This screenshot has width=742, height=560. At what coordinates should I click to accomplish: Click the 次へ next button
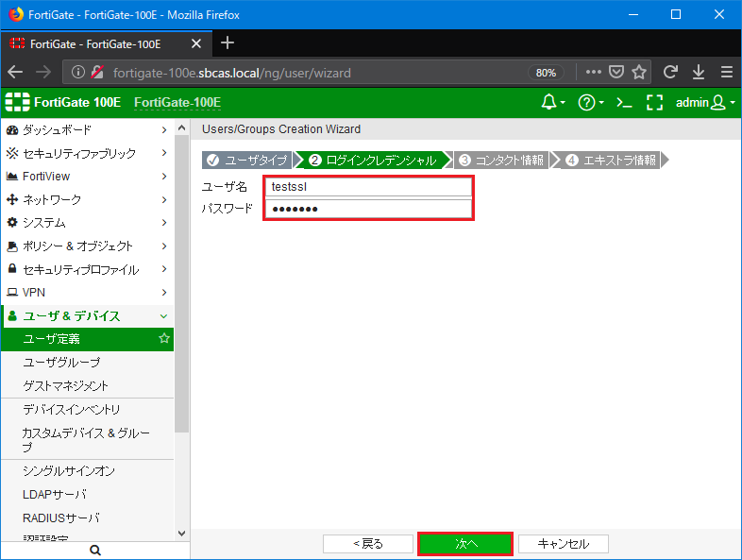pyautogui.click(x=465, y=543)
